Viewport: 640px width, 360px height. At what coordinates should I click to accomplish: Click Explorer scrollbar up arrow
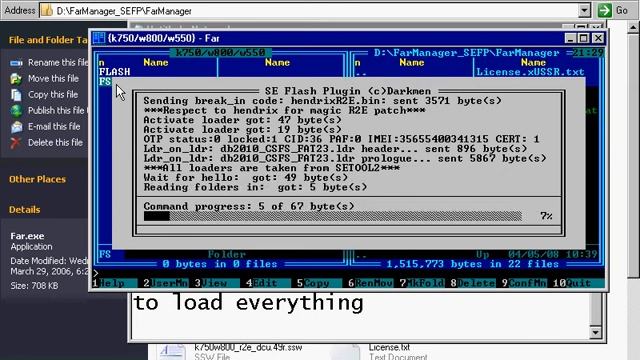[633, 27]
